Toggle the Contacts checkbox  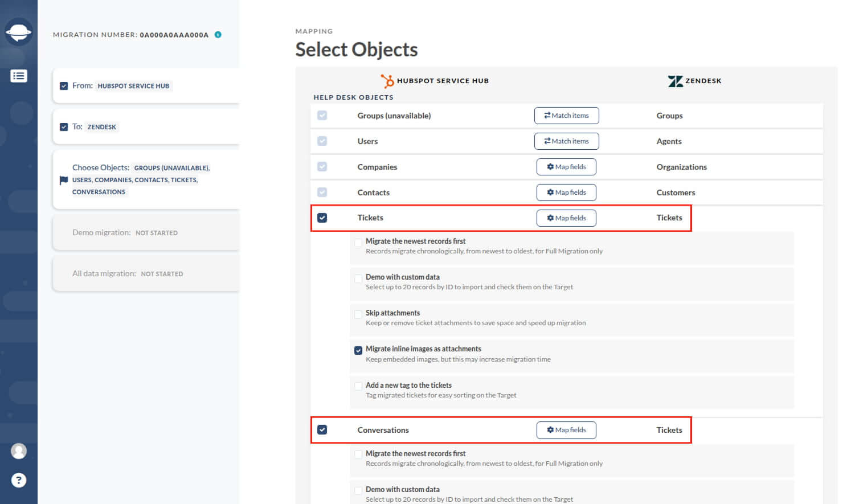322,192
